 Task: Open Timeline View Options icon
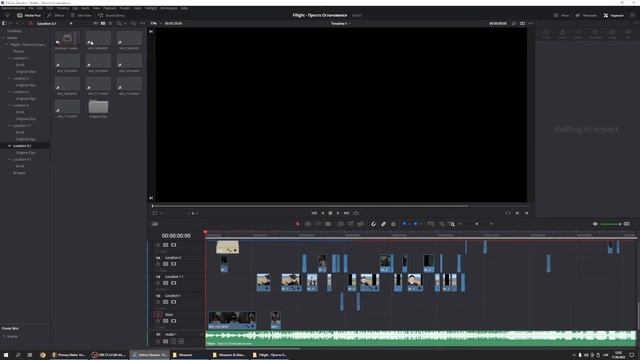click(x=155, y=224)
